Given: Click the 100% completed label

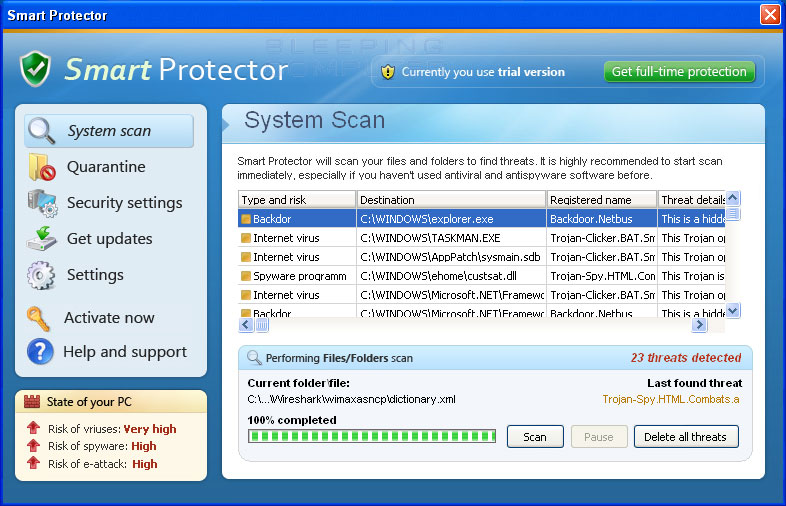Looking at the screenshot, I should coord(292,420).
